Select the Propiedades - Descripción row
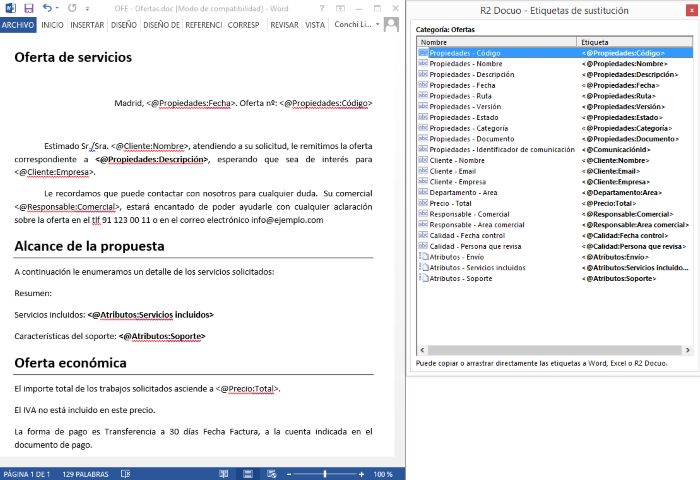This screenshot has height=480, width=700. pos(555,74)
